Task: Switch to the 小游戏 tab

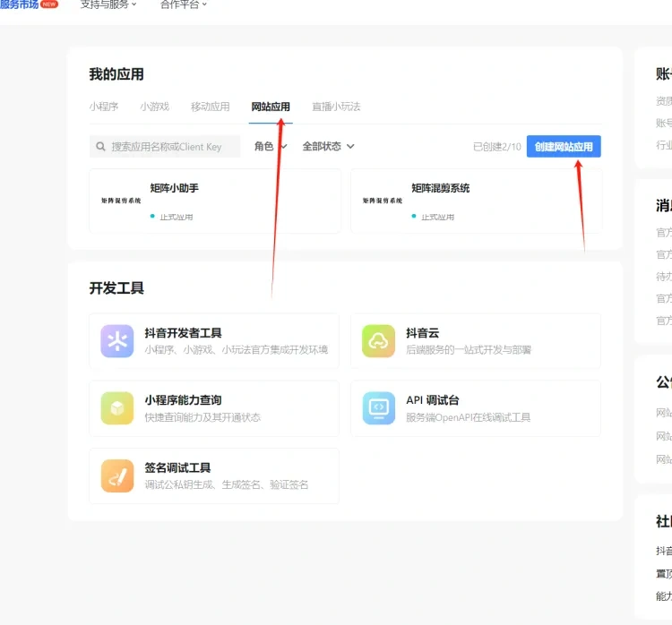Action: (x=155, y=107)
